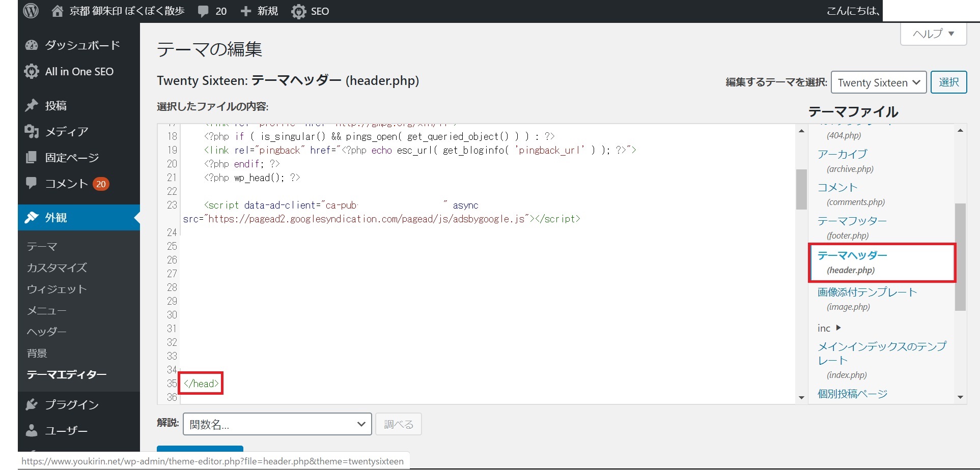
Task: Click the こんにちは greeting in admin bar
Action: click(854, 11)
